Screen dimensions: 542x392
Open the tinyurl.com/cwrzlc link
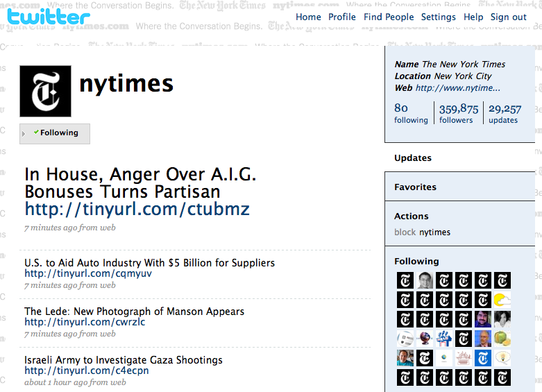85,322
